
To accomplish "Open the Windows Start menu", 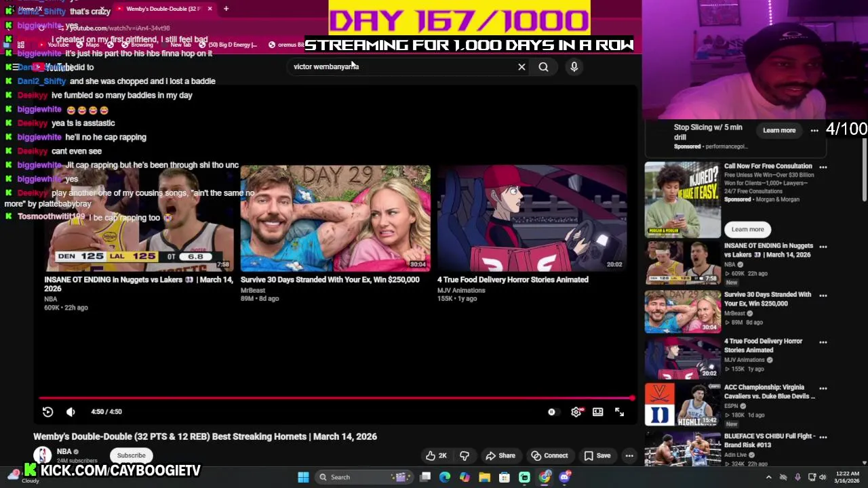I will click(303, 477).
